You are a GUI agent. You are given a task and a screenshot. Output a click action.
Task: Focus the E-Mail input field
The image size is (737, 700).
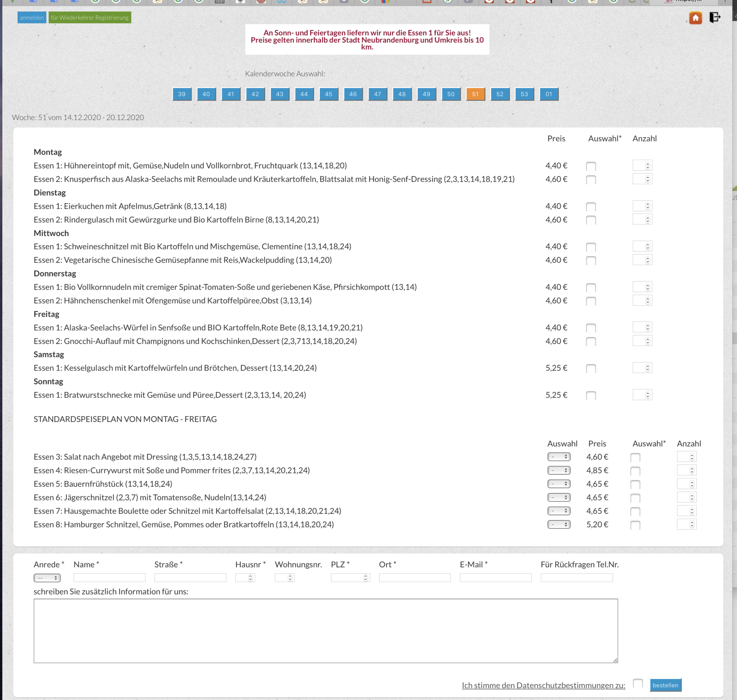pos(496,578)
